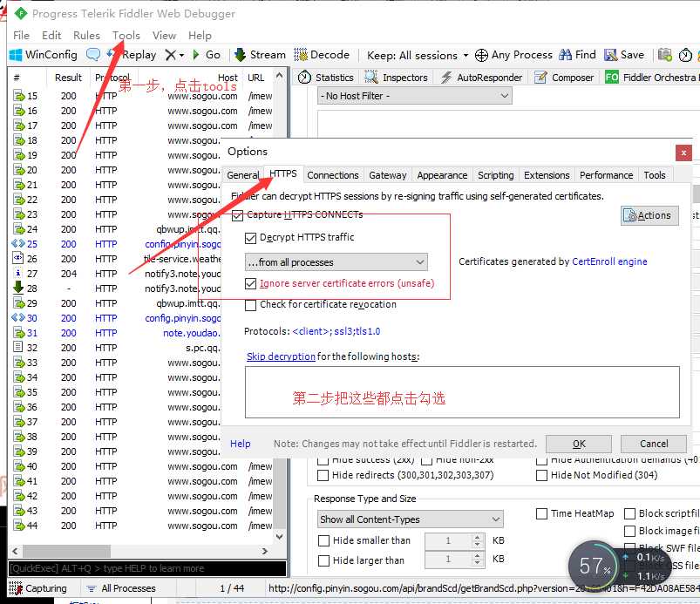
Task: Open the dropdown arrow beside Remove X
Action: tap(181, 56)
